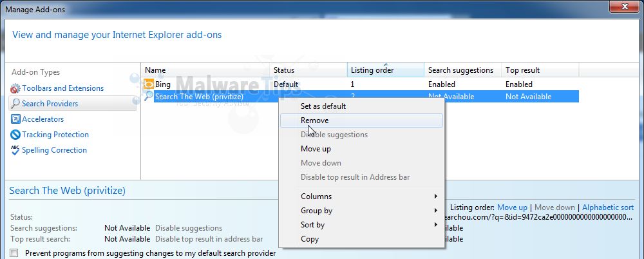The width and height of the screenshot is (644, 259).
Task: Click the Move up link in details pane
Action: 512,207
